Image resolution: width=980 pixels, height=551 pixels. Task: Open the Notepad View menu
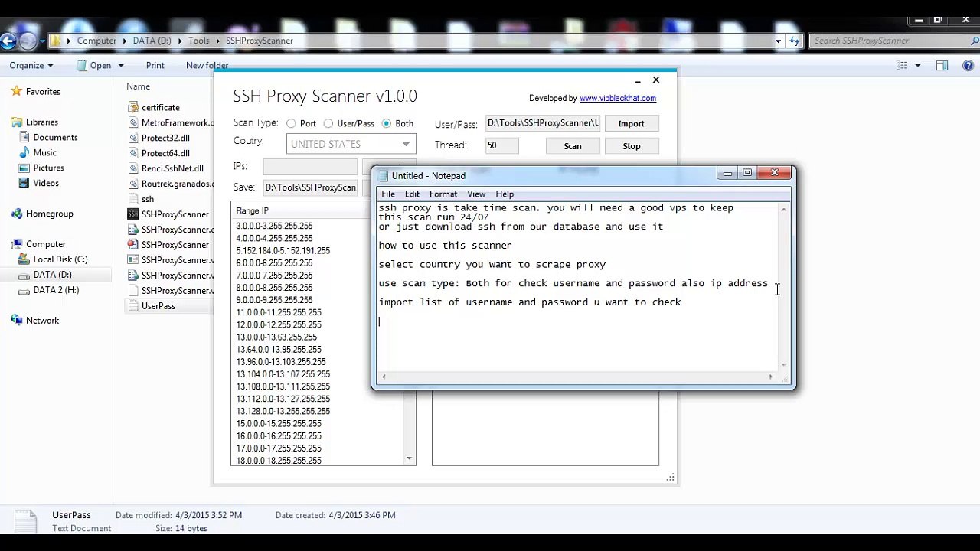pos(476,194)
